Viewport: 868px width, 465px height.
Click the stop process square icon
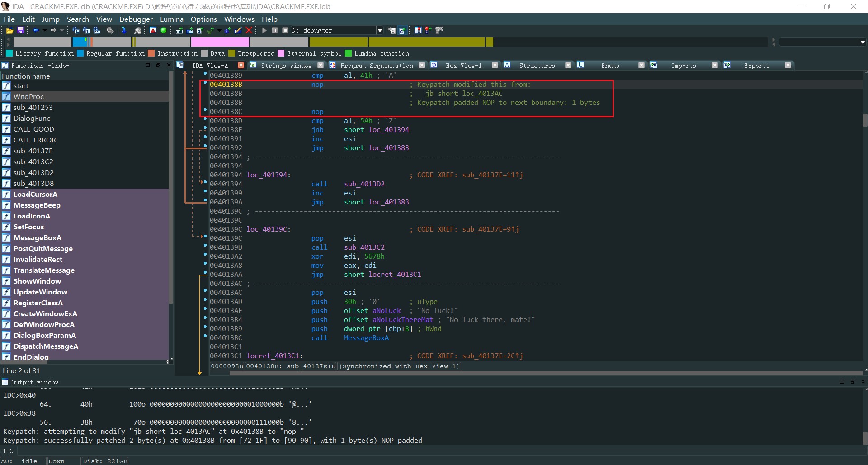285,30
